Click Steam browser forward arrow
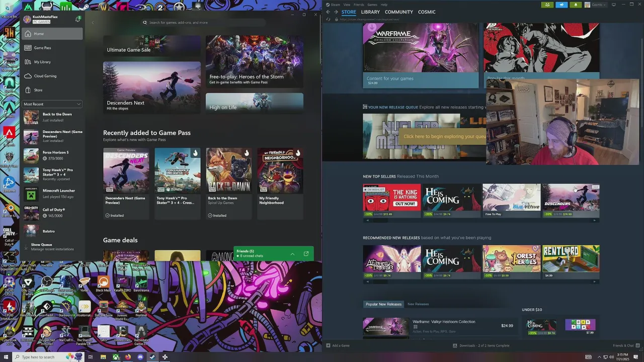The width and height of the screenshot is (644, 362). point(336,12)
